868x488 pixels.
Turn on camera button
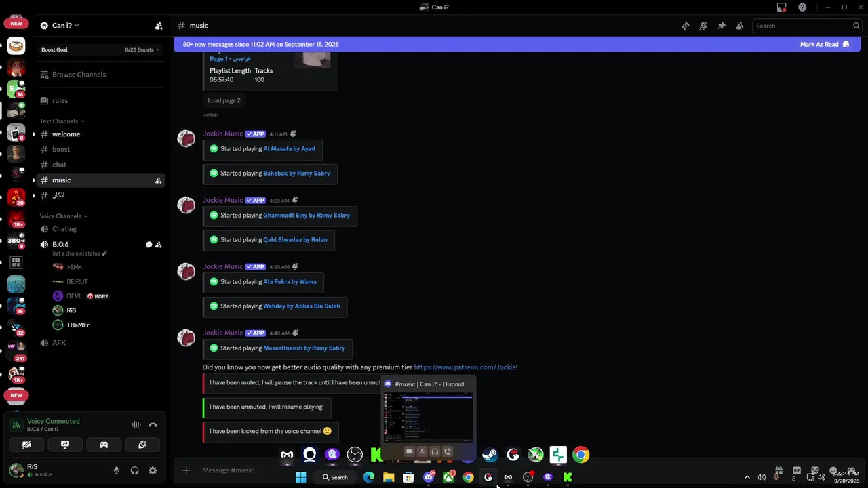click(x=26, y=445)
